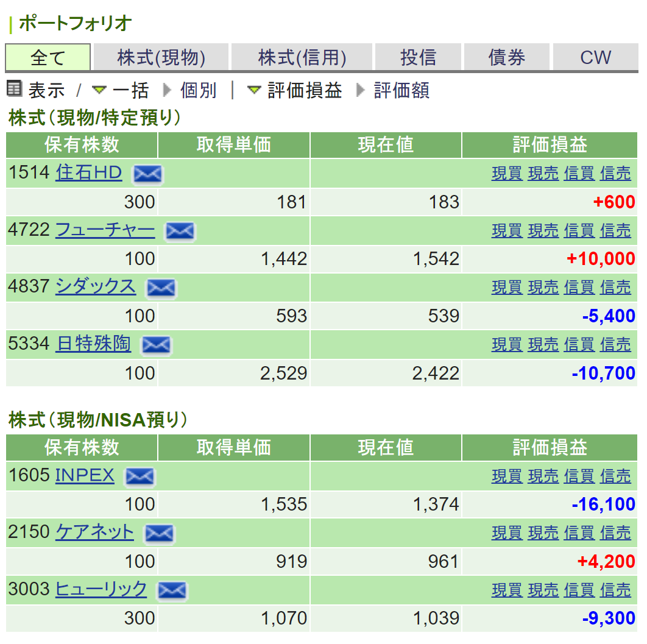
Task: Click 信売 for 住石HD
Action: coord(615,173)
